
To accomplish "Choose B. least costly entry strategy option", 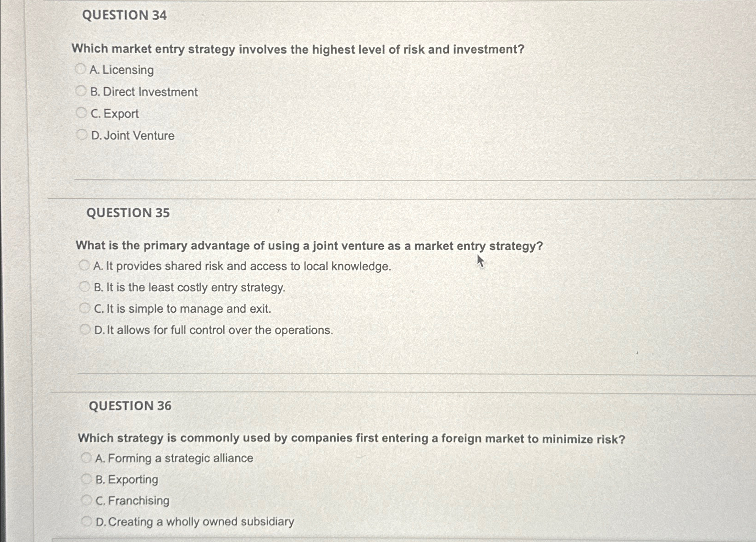I will [84, 286].
